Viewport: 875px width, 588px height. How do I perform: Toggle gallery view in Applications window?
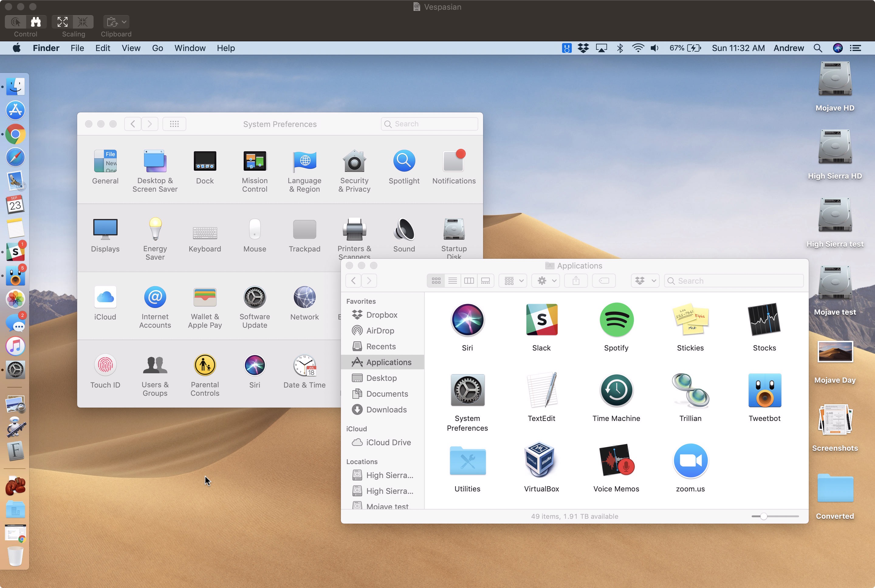coord(485,281)
